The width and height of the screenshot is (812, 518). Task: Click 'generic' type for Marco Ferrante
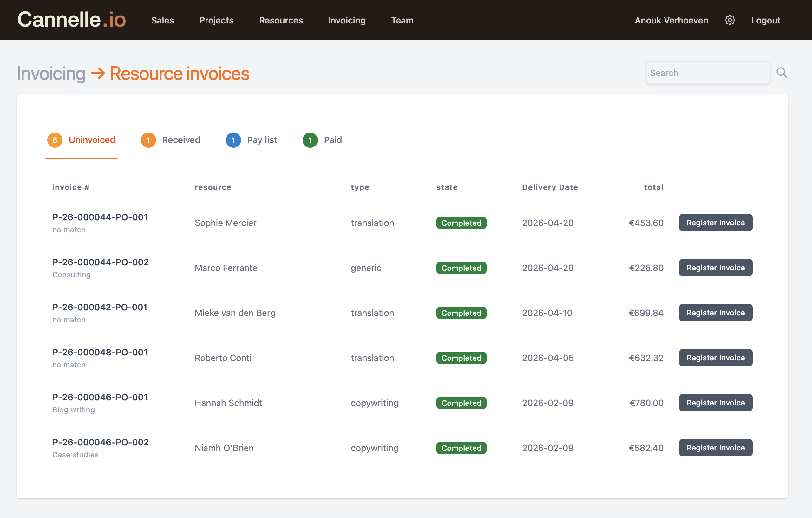tap(366, 268)
